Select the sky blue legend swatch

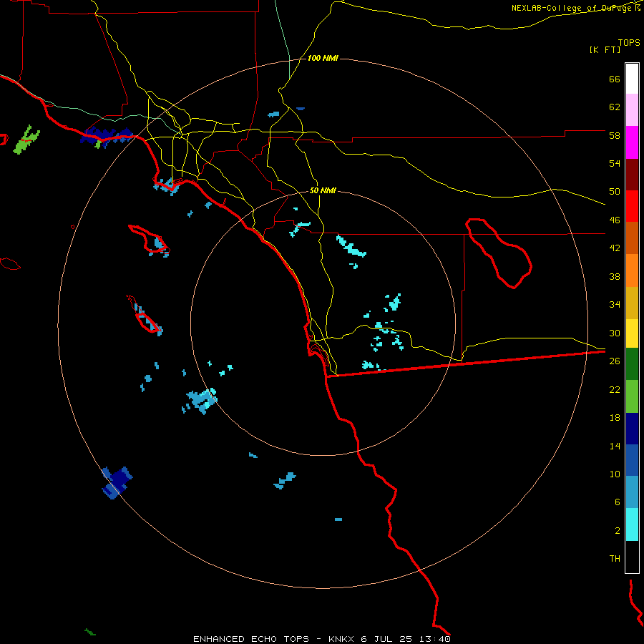(632, 492)
